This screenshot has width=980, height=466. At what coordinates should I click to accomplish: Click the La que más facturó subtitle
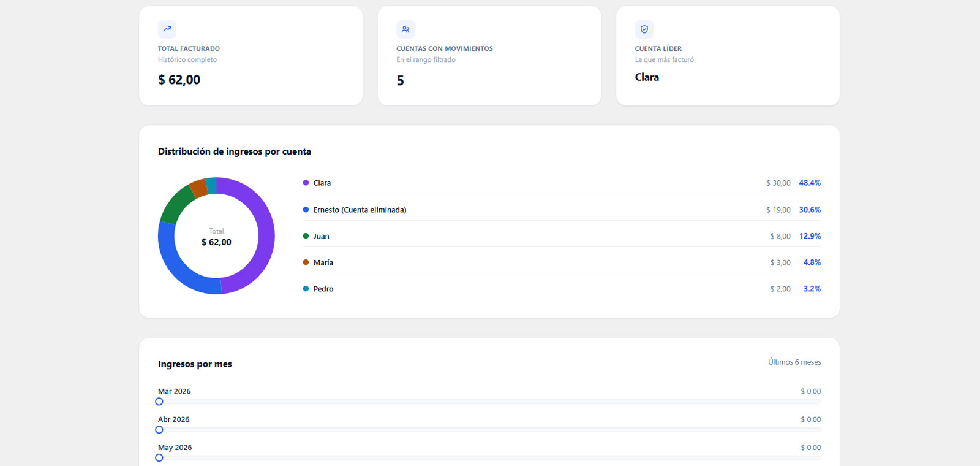665,59
